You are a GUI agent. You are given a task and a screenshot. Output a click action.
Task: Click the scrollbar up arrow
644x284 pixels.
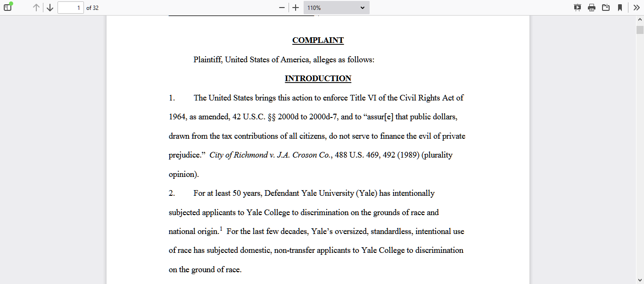tap(640, 20)
